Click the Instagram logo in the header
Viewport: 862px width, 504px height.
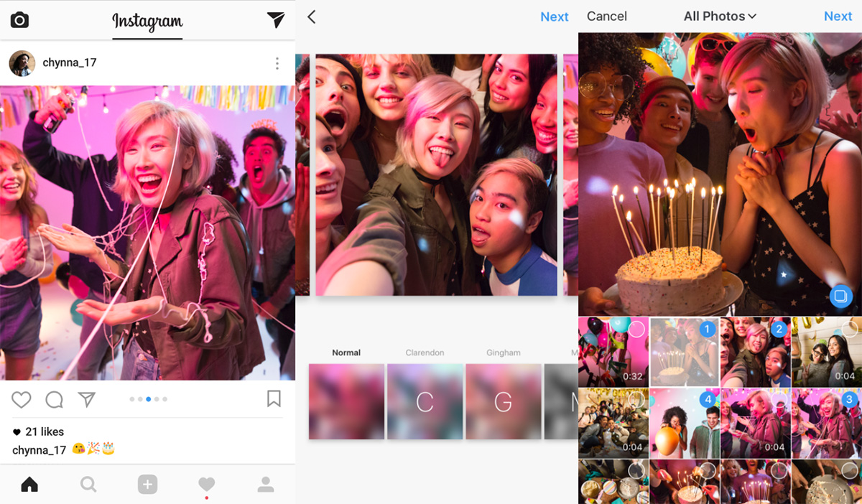click(147, 22)
